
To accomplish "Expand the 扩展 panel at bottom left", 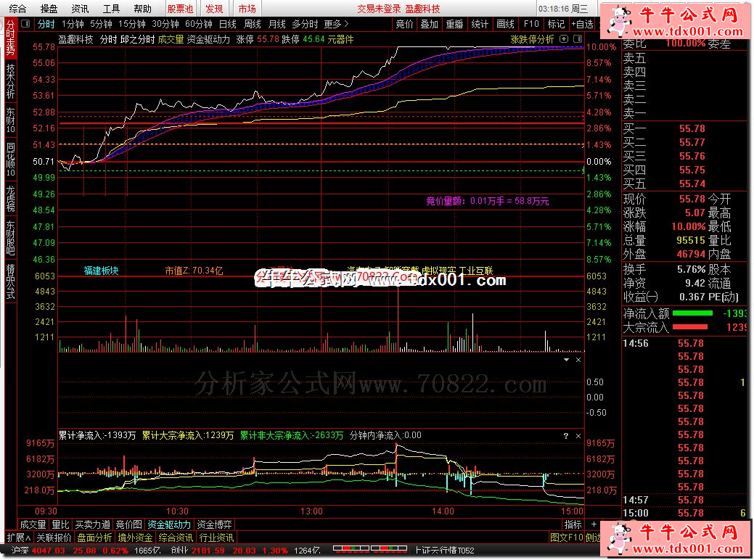I will [x=19, y=538].
